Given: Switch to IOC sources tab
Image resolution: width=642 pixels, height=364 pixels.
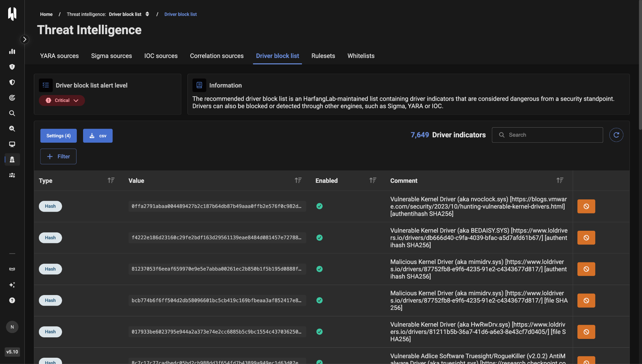Looking at the screenshot, I should 161,56.
